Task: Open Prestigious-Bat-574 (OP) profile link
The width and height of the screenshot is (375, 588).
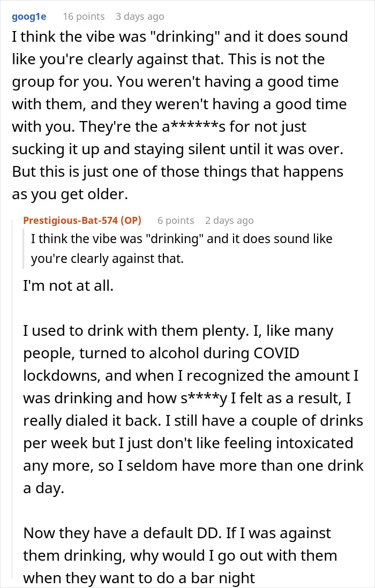Action: coord(82,221)
